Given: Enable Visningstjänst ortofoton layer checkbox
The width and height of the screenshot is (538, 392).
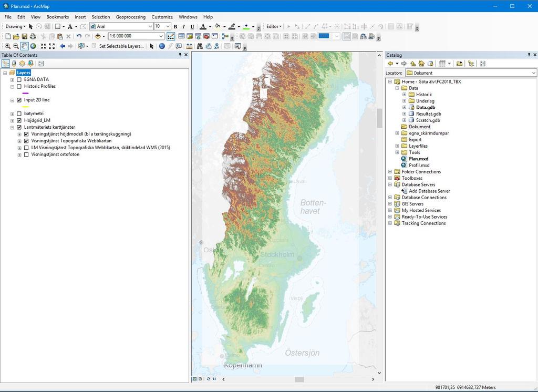Looking at the screenshot, I should point(26,155).
